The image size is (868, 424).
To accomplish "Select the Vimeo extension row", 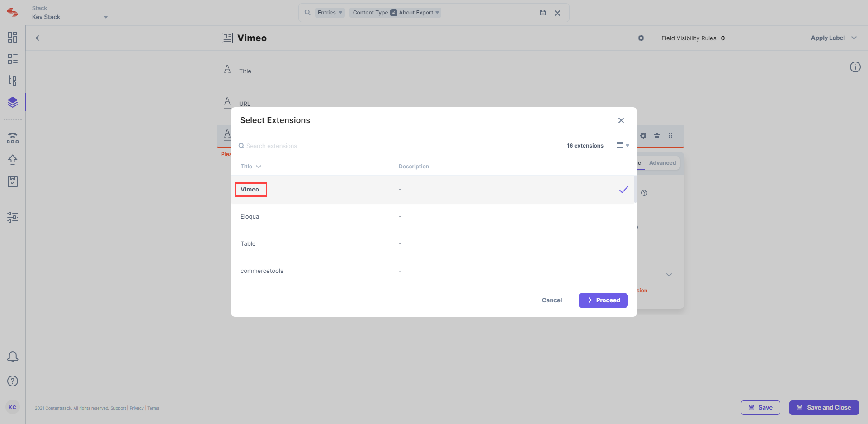I will pos(433,189).
